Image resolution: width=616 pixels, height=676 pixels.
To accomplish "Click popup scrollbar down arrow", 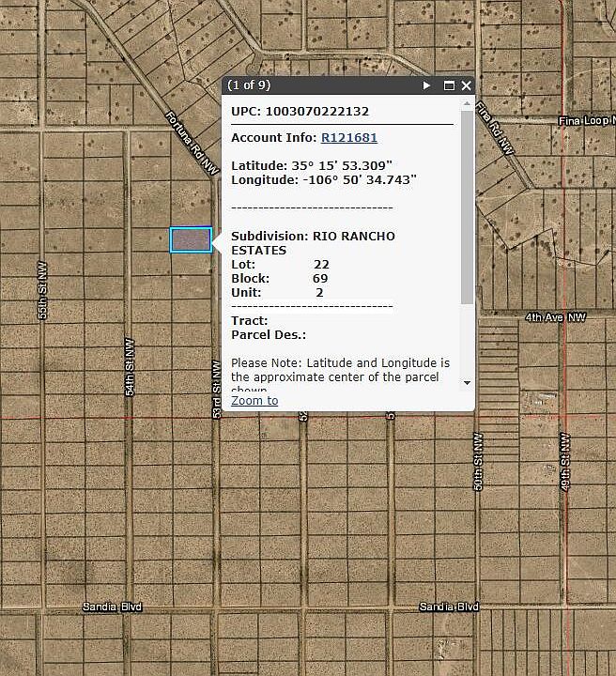I will click(467, 382).
